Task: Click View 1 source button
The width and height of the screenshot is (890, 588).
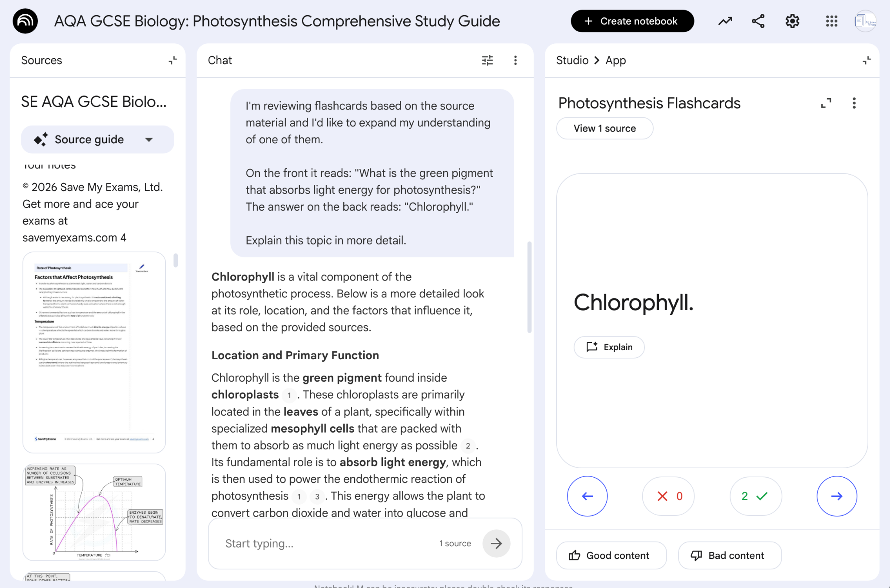Action: [x=604, y=129]
